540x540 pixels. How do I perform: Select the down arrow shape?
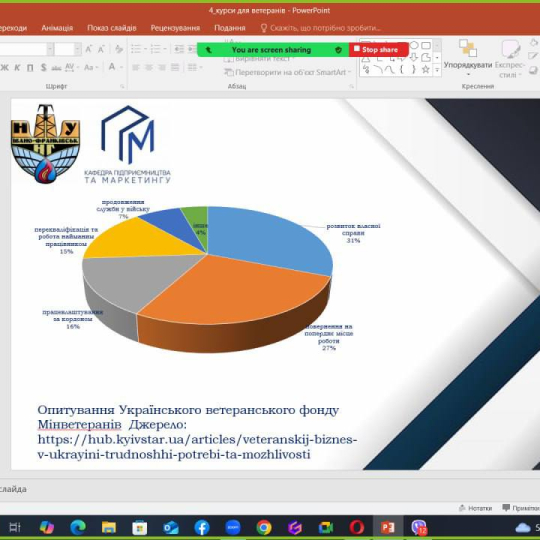coord(414,57)
